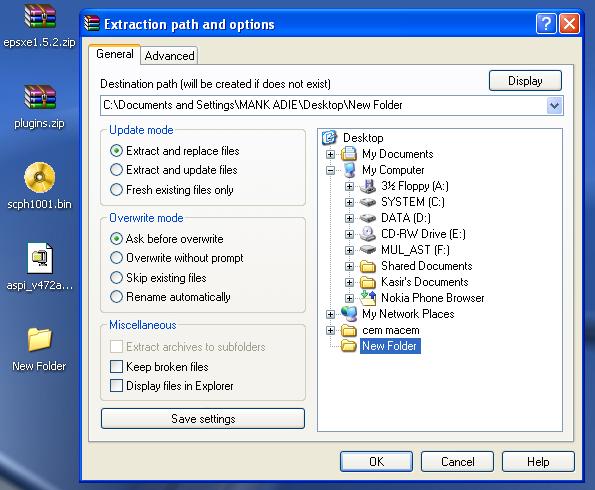This screenshot has width=595, height=490.
Task: Select plugins.zip archive icon on desktop
Action: [x=40, y=97]
